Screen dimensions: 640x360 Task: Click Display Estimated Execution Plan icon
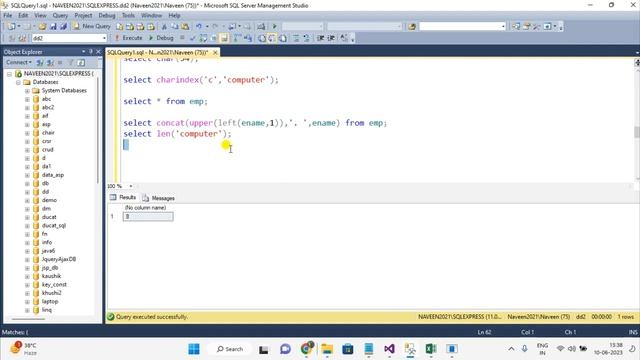203,38
